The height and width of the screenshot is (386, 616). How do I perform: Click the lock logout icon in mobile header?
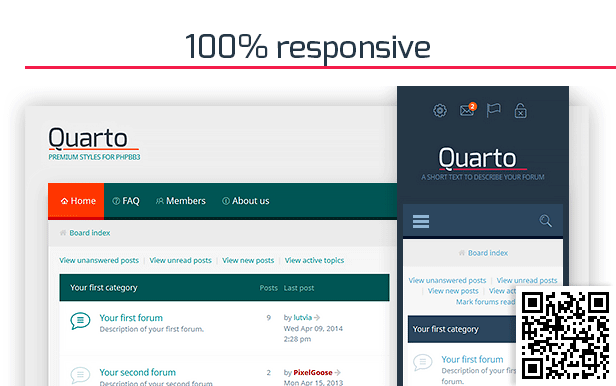tap(521, 111)
